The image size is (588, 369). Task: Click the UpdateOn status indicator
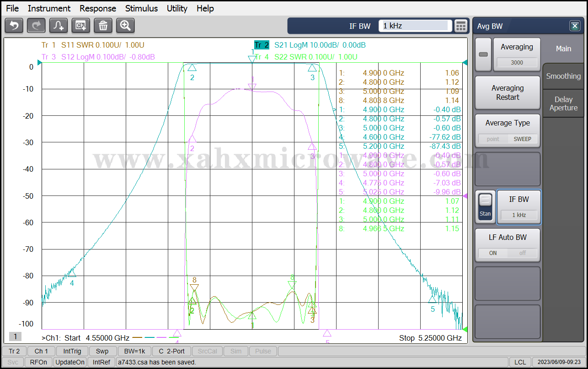click(70, 362)
